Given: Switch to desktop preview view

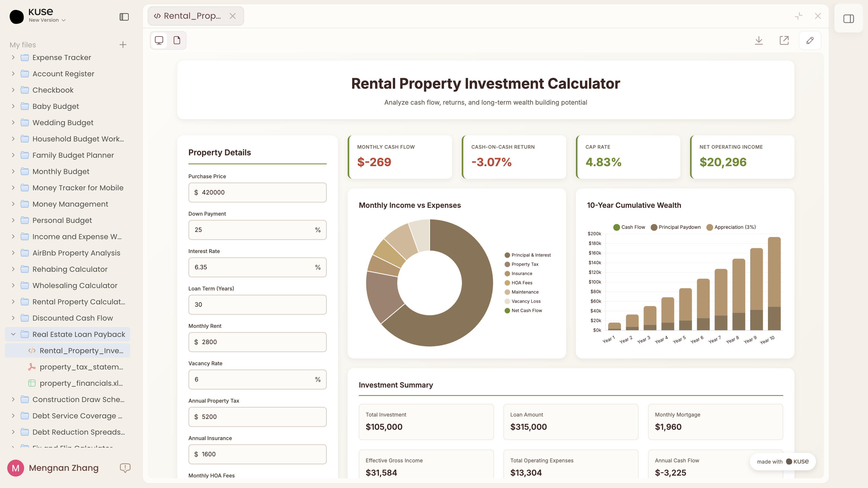Looking at the screenshot, I should [159, 40].
